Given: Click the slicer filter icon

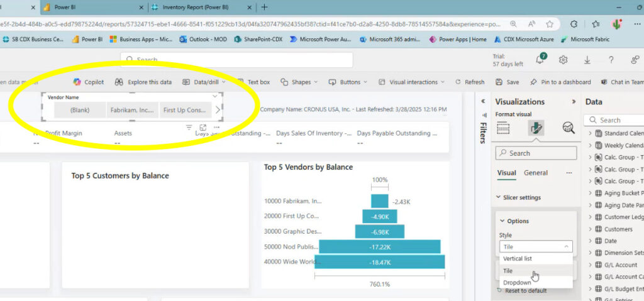Looking at the screenshot, I should tap(189, 128).
